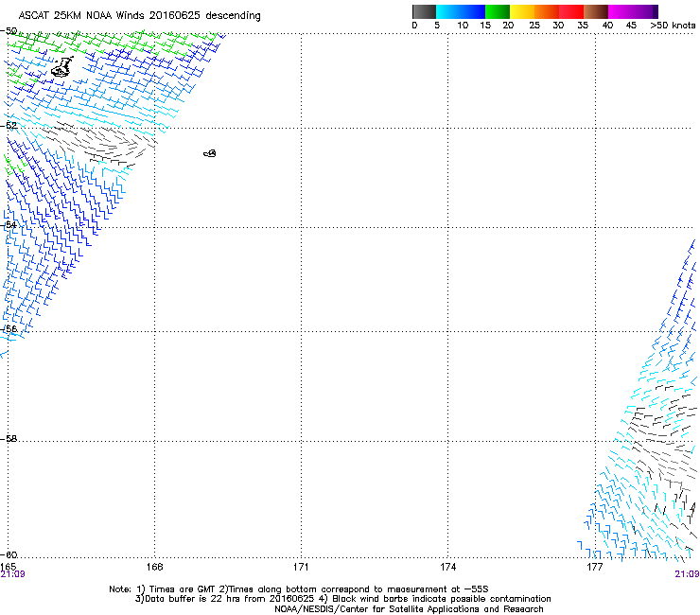This screenshot has height=615, width=700.
Task: Click the 'Times are GMT' note line
Action: pyautogui.click(x=298, y=589)
